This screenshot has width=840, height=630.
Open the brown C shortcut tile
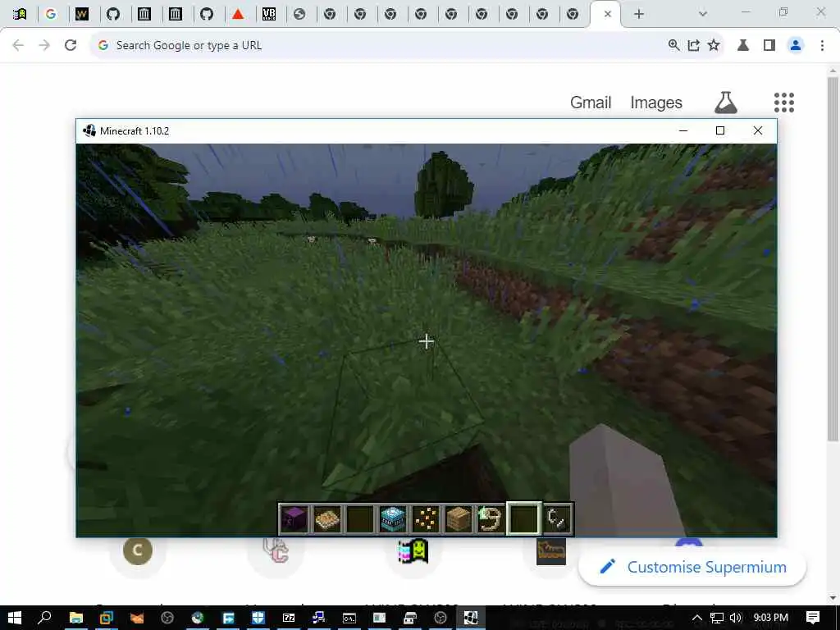(138, 550)
